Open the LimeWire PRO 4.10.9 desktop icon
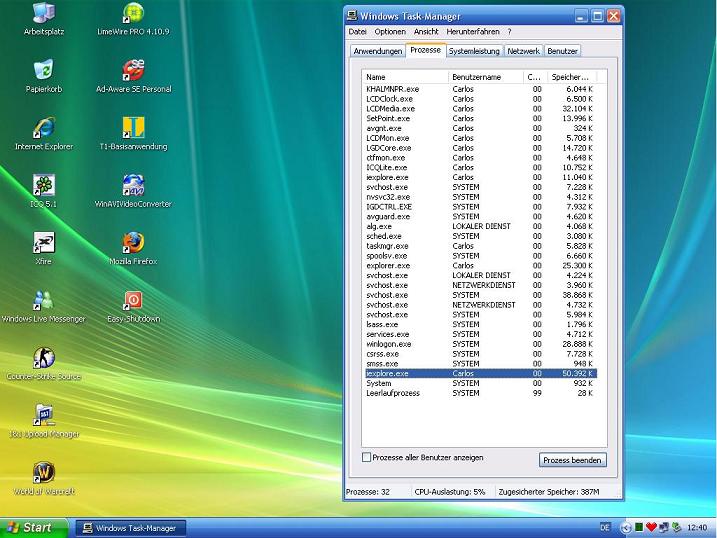 click(132, 14)
